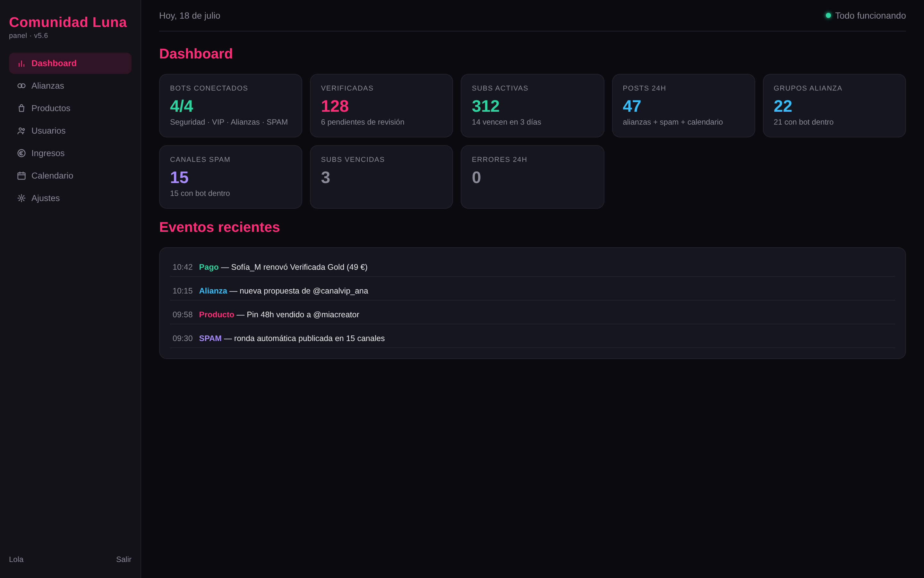Viewport: 924px width, 578px height.
Task: Click the "Eventos recientes" heading
Action: tap(219, 227)
